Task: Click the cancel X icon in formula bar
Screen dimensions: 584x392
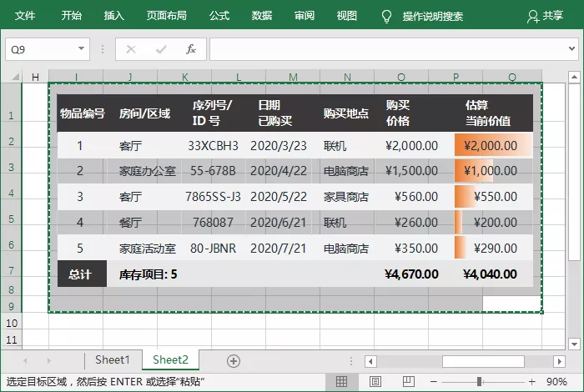Action: (x=130, y=49)
